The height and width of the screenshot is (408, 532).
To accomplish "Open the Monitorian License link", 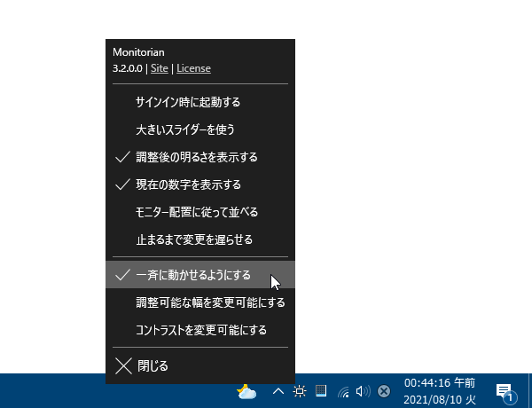I will [x=193, y=68].
